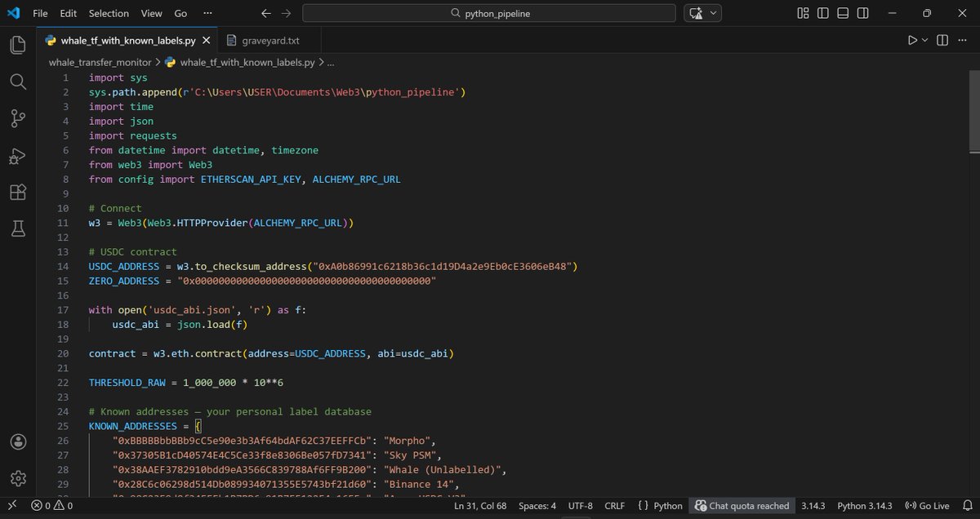The height and width of the screenshot is (519, 980).
Task: Open the Accounts menu icon
Action: [x=18, y=441]
